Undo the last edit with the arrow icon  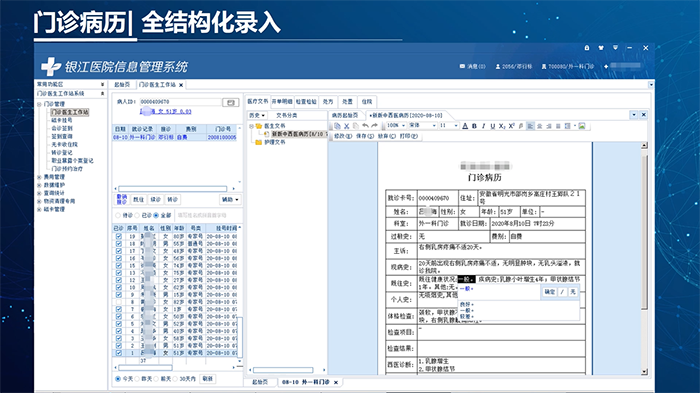click(x=365, y=126)
